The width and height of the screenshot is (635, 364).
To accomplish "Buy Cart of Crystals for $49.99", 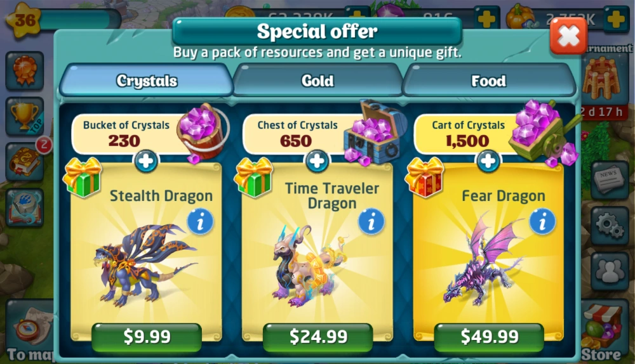I will coord(489,337).
